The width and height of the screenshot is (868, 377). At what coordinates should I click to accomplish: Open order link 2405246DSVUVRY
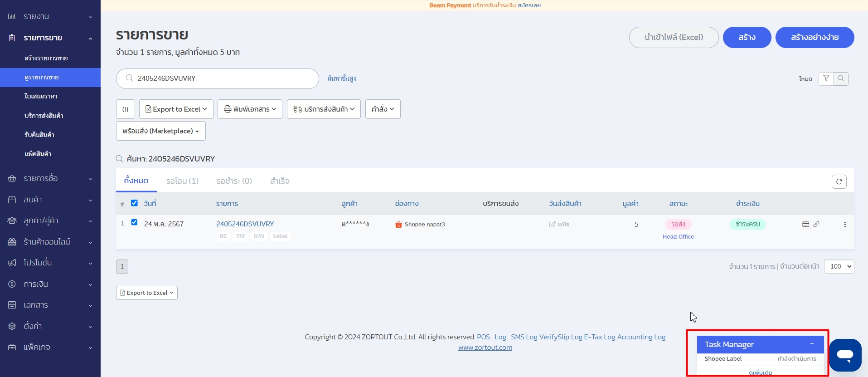pyautogui.click(x=245, y=224)
